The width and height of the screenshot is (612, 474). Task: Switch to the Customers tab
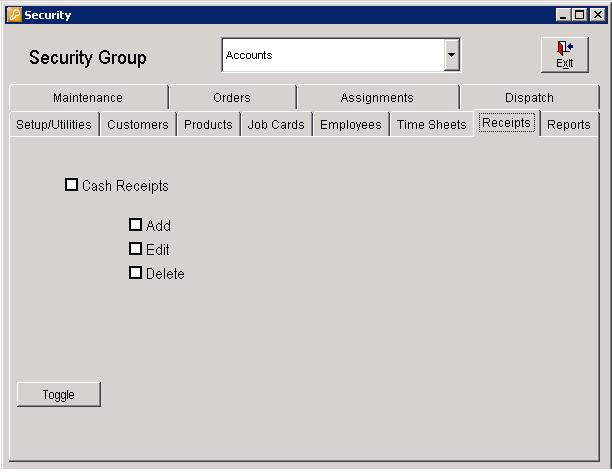pyautogui.click(x=138, y=125)
